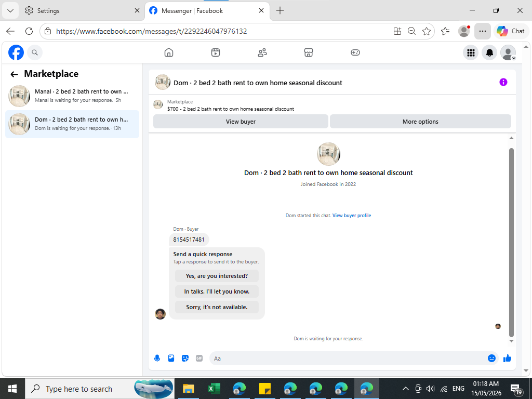Image resolution: width=532 pixels, height=399 pixels.
Task: Click the $700 listing title text
Action: (231, 109)
